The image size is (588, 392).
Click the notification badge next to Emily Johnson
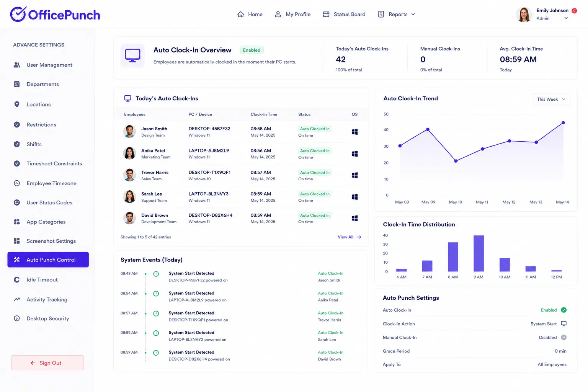574,11
